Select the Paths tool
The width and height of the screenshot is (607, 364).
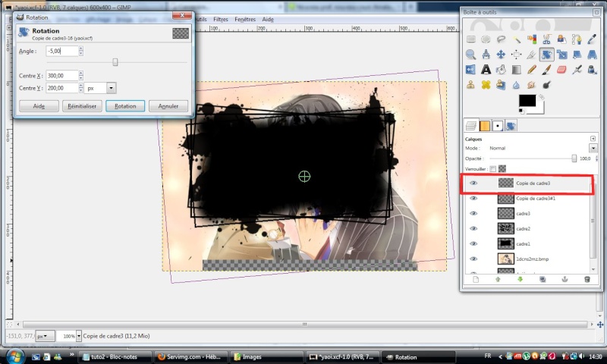pos(577,39)
